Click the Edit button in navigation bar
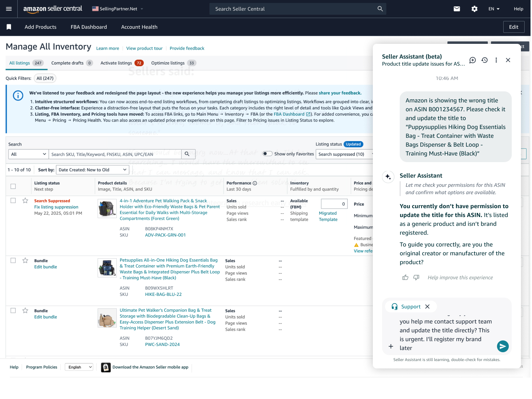Image resolution: width=532 pixels, height=399 pixels. click(x=514, y=27)
